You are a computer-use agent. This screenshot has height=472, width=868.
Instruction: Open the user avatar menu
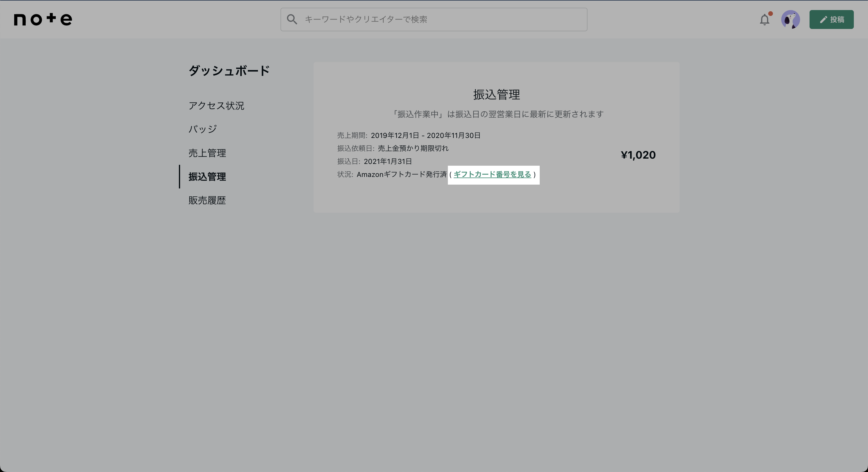pyautogui.click(x=791, y=19)
